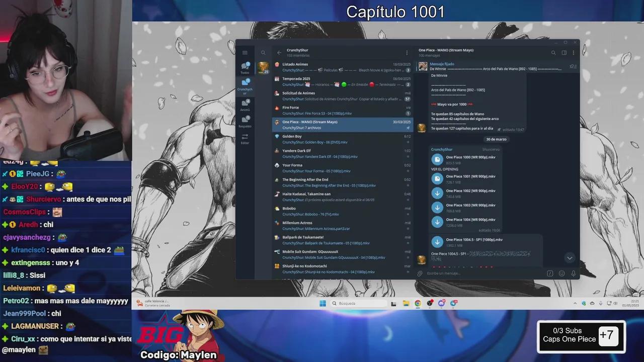Open the 'Your Forma' topic
This screenshot has height=362, width=644.
(342, 168)
